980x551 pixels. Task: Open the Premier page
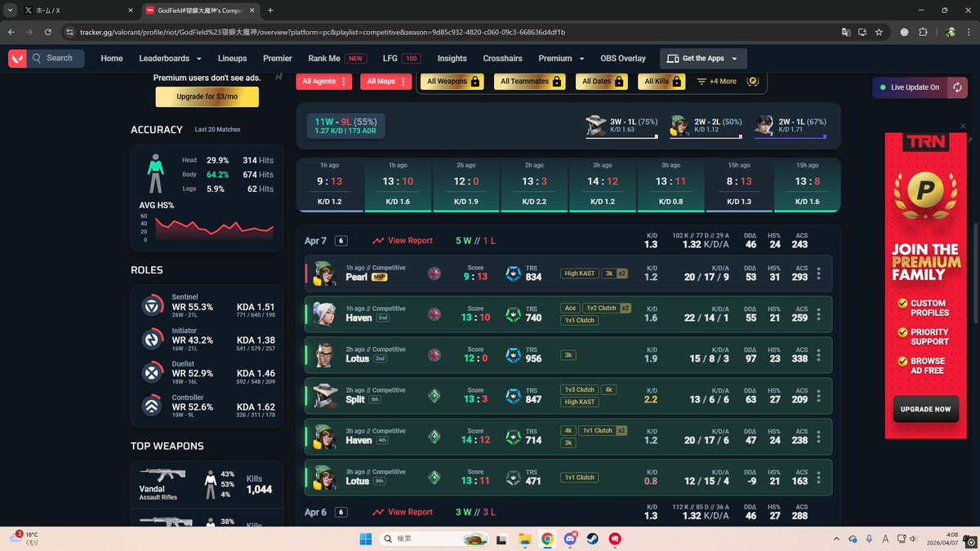pyautogui.click(x=278, y=58)
